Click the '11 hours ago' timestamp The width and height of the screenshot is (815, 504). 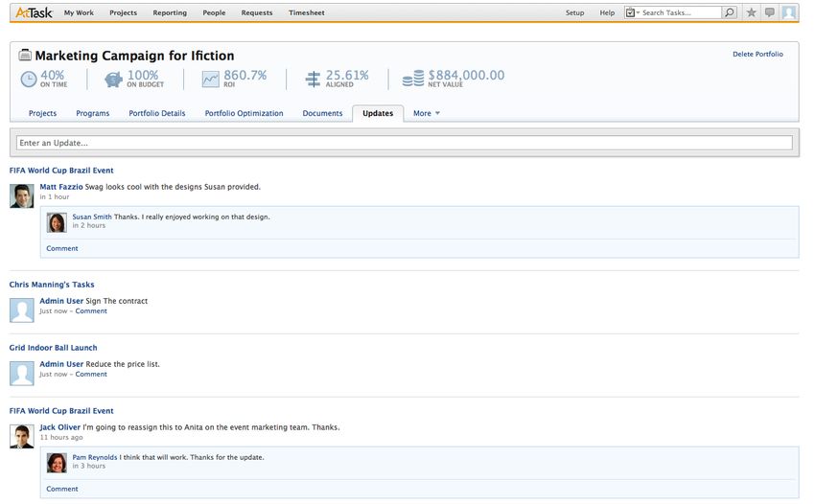point(61,438)
